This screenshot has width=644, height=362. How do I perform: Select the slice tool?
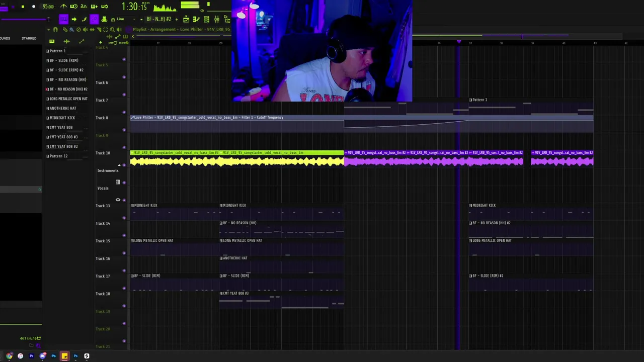[99, 29]
